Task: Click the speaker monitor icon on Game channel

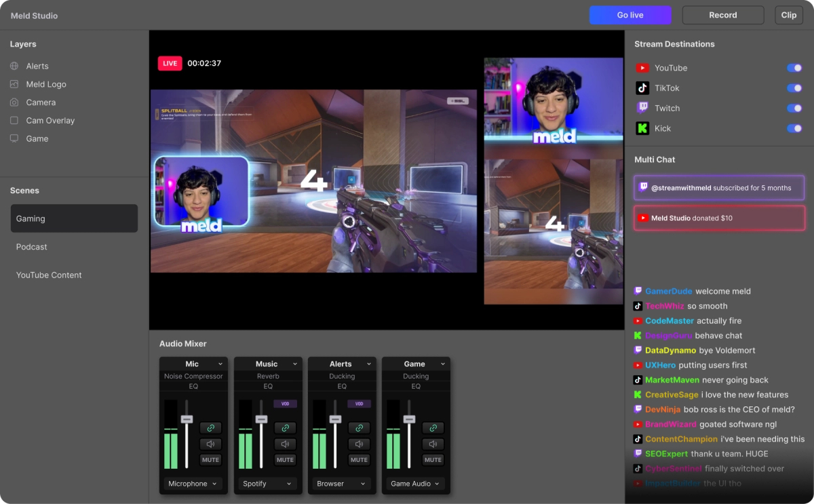Action: tap(433, 444)
